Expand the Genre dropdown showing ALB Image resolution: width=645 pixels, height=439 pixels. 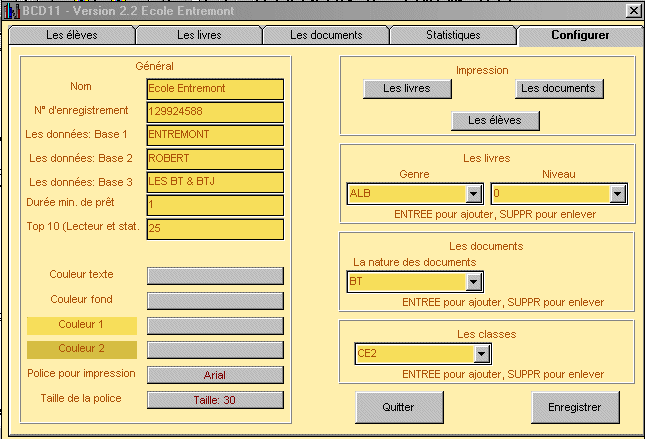click(474, 194)
